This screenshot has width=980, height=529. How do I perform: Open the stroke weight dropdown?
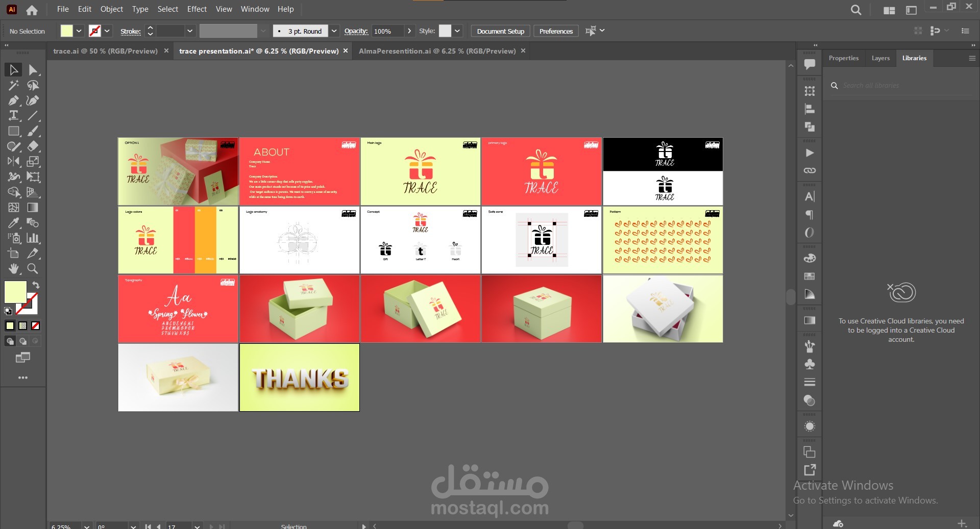point(190,31)
